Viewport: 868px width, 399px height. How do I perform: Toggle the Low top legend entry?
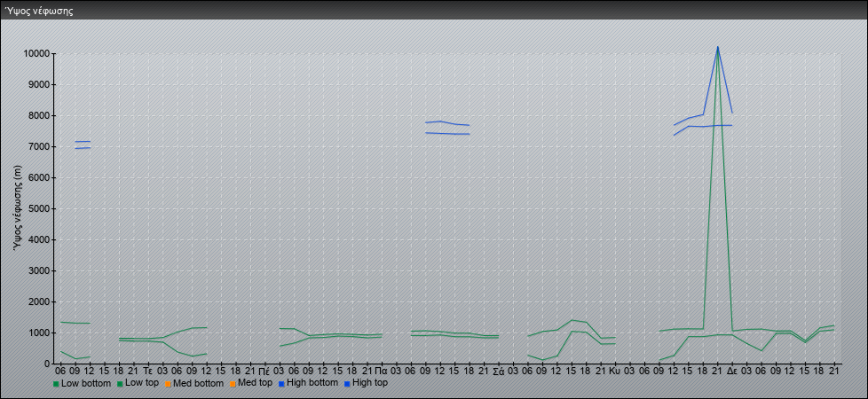138,383
